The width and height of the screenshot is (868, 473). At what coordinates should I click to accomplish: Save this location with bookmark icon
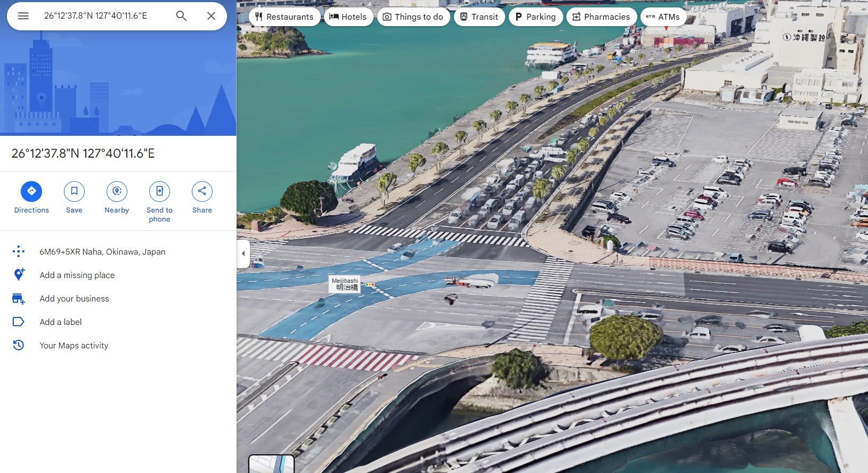click(x=74, y=191)
